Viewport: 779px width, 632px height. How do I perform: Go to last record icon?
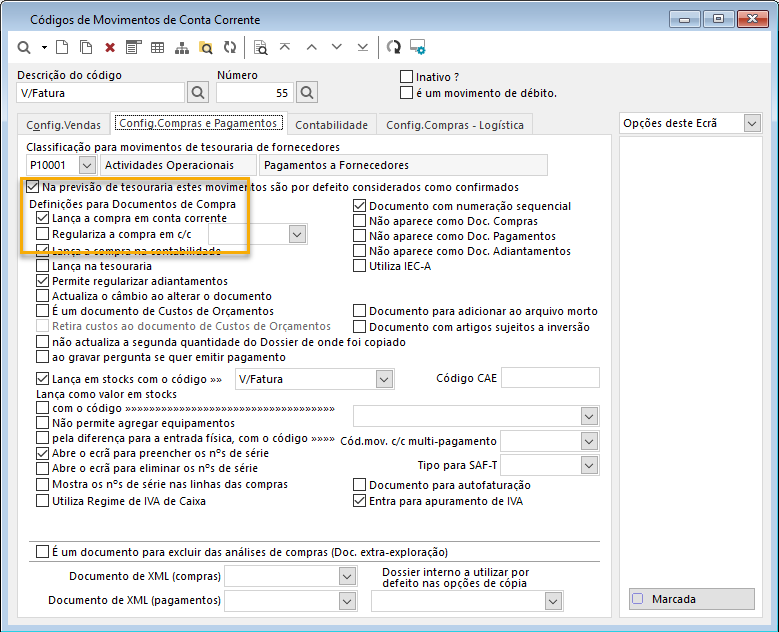(x=363, y=47)
